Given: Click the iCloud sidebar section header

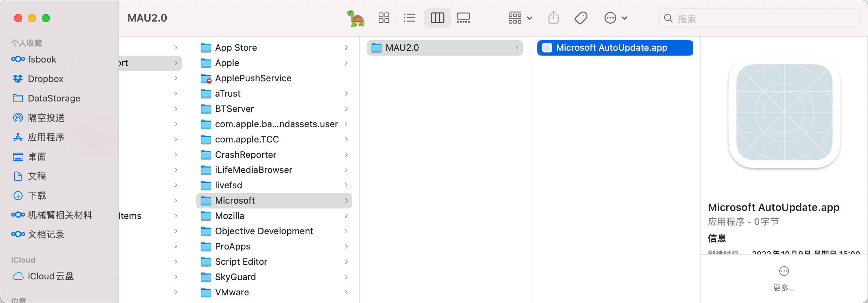Looking at the screenshot, I should coord(23,260).
